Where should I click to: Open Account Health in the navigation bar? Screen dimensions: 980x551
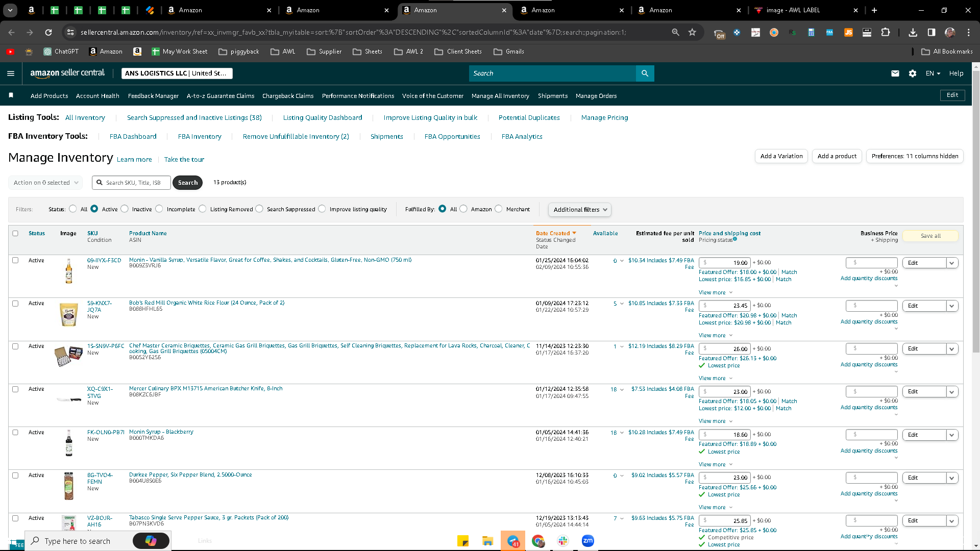[x=97, y=96]
